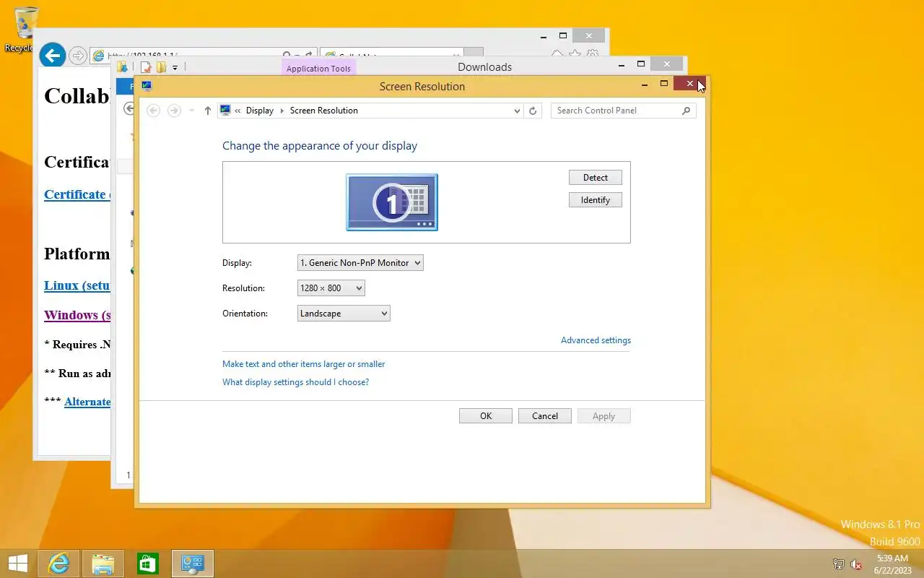The image size is (924, 578).
Task: Click the Screen Resolution title bar icon
Action: 147,86
